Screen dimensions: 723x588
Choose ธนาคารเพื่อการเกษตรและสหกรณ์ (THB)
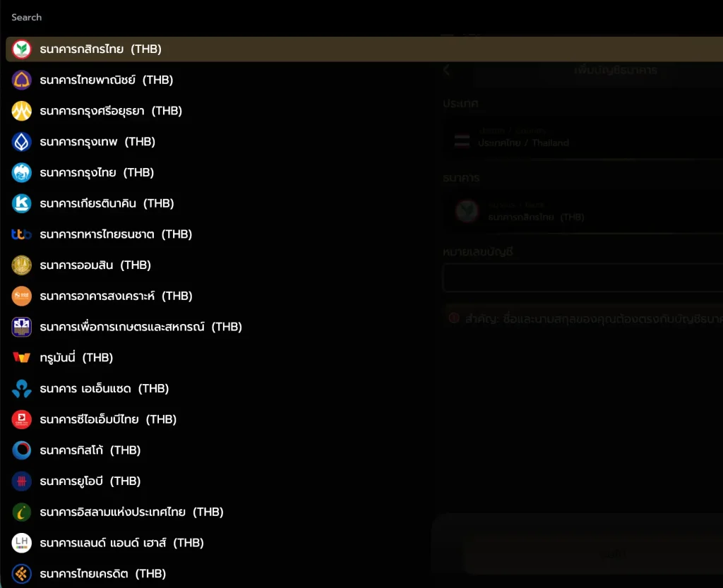point(141,327)
